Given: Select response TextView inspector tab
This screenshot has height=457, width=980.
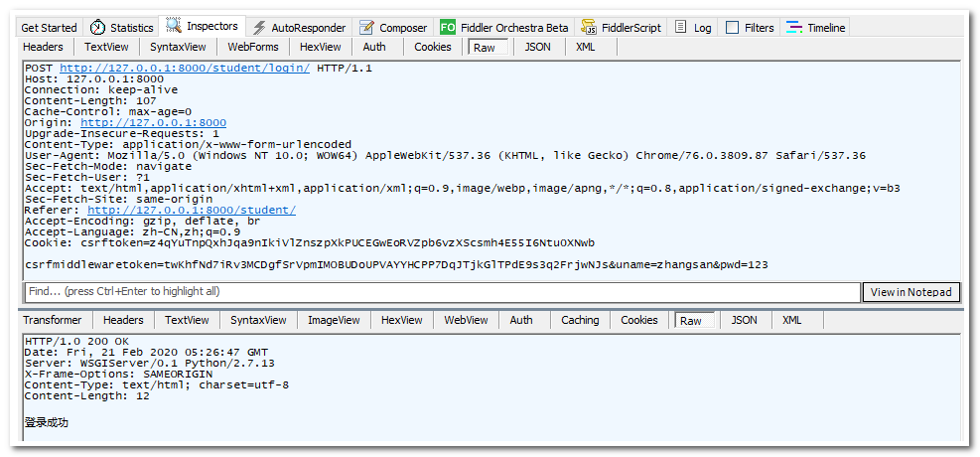Looking at the screenshot, I should [x=187, y=320].
